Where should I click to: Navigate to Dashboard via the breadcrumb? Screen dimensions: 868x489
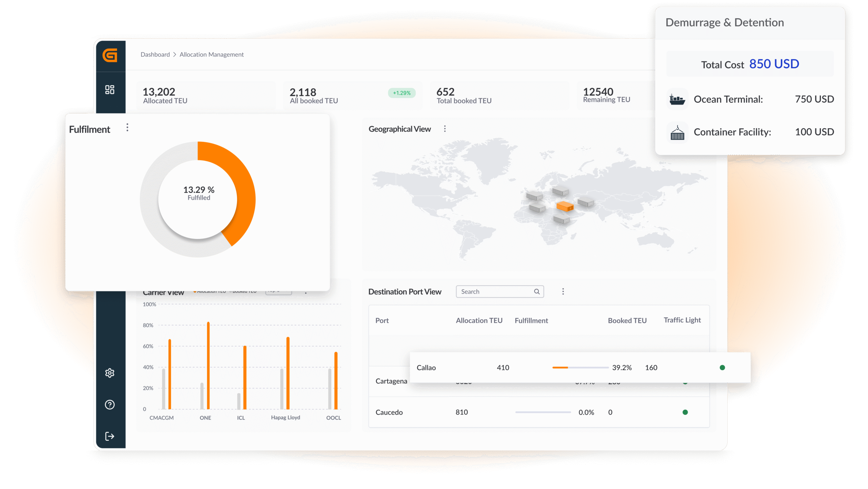(x=155, y=54)
